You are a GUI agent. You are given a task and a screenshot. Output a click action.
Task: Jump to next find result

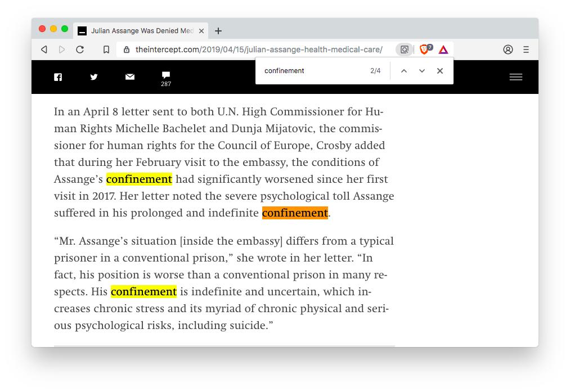[421, 71]
